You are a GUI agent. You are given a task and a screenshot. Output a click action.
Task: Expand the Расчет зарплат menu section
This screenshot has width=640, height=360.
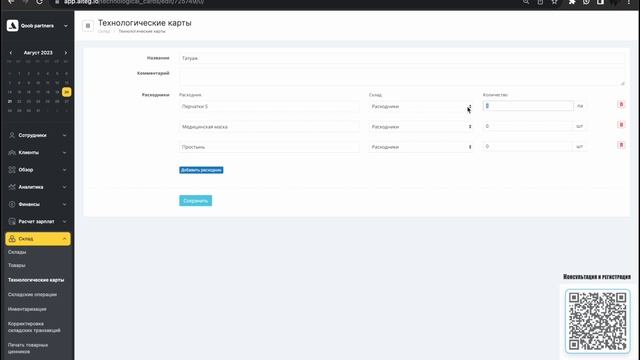coord(64,222)
